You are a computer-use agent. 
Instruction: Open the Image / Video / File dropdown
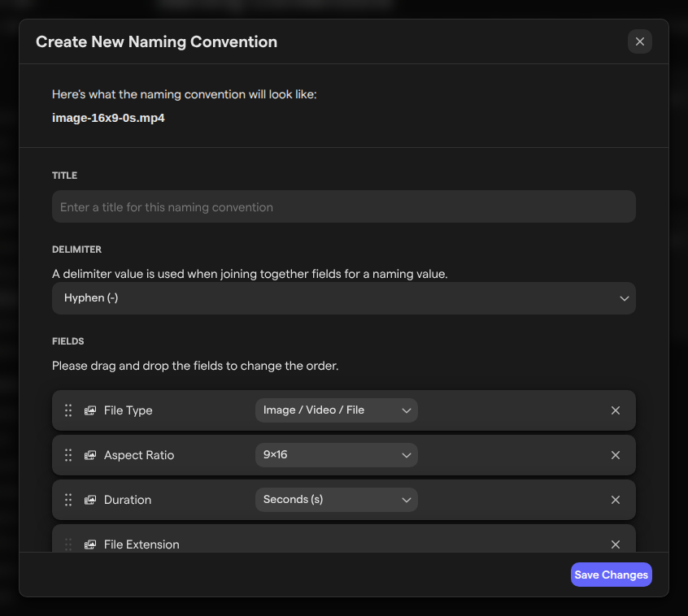(336, 410)
